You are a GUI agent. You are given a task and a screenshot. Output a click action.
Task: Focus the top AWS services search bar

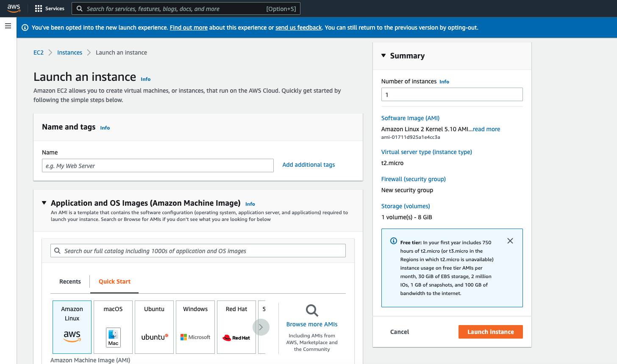(x=186, y=8)
